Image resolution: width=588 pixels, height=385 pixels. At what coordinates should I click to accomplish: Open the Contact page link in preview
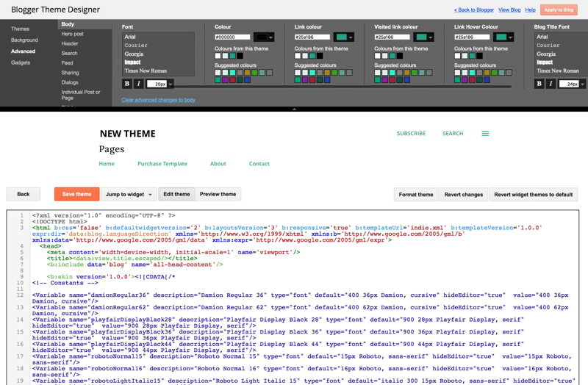[259, 164]
